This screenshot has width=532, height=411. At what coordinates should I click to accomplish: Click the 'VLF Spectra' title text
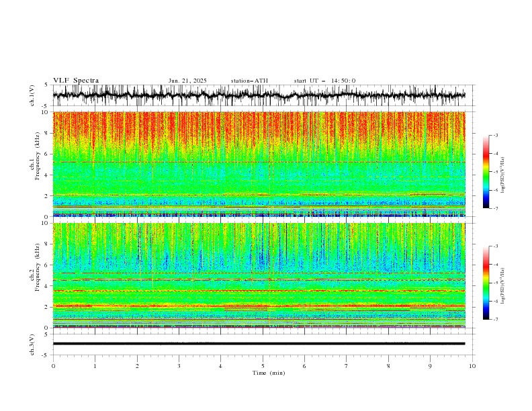[x=76, y=81]
